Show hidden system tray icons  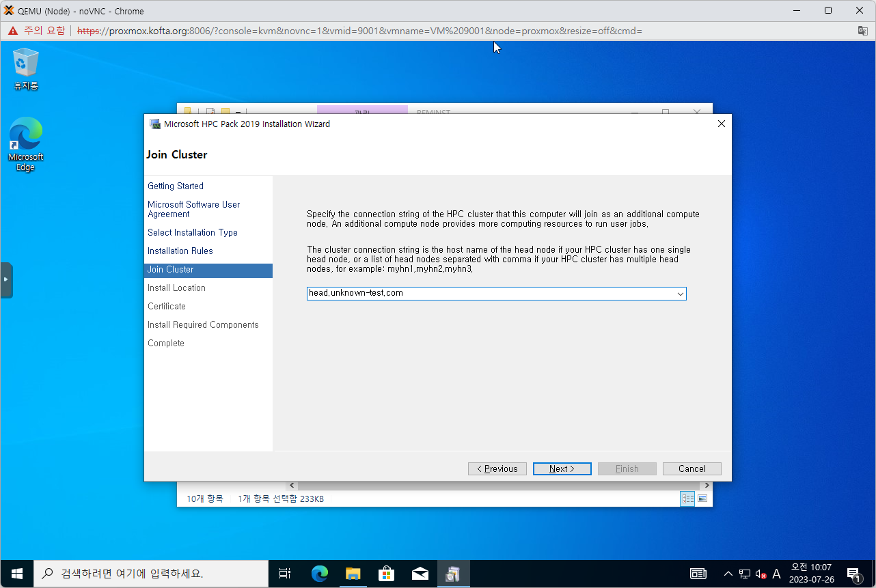tap(728, 574)
